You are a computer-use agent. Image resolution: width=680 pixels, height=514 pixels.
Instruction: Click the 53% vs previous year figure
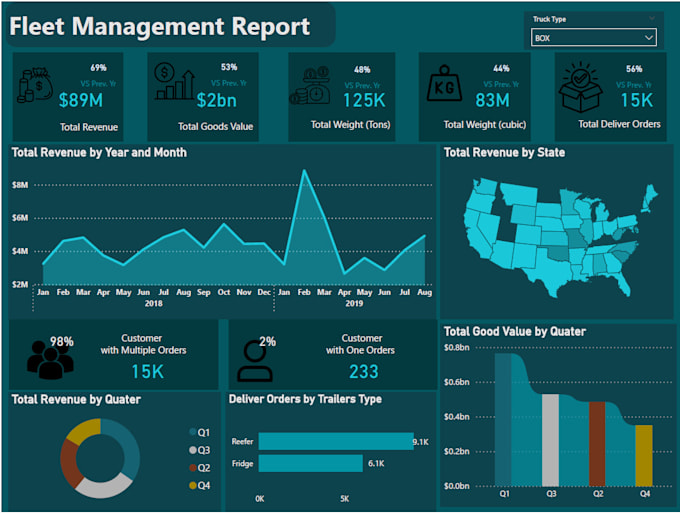(229, 67)
